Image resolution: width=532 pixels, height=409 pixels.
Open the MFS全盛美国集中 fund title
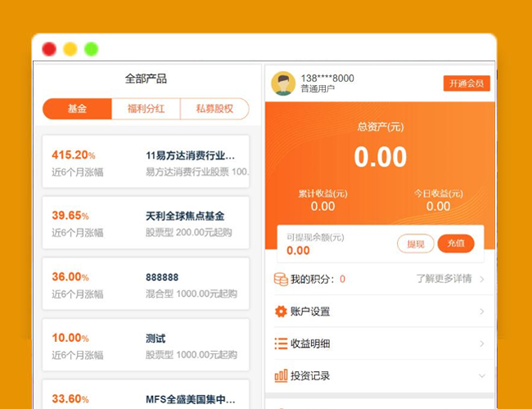pos(191,399)
